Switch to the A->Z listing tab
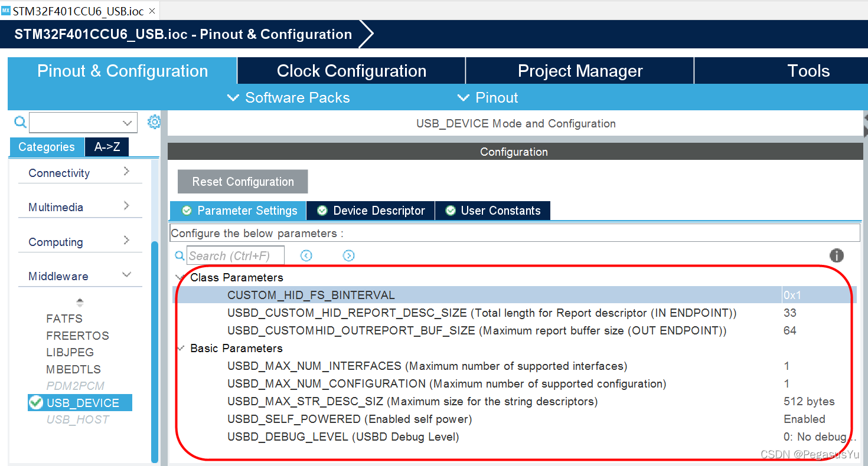This screenshot has width=868, height=466. [x=107, y=147]
